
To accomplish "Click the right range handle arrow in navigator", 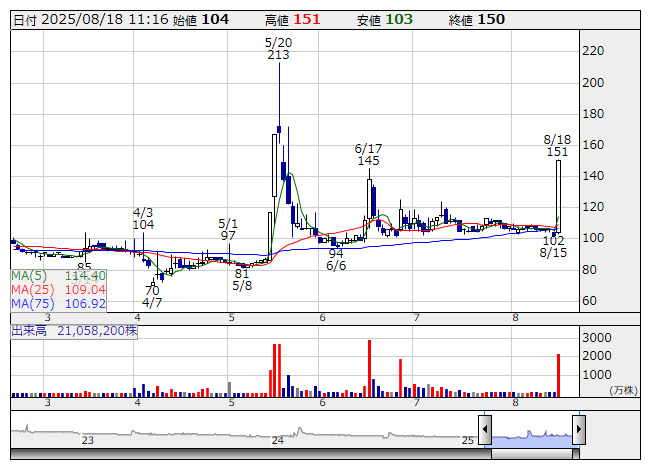I will 578,431.
